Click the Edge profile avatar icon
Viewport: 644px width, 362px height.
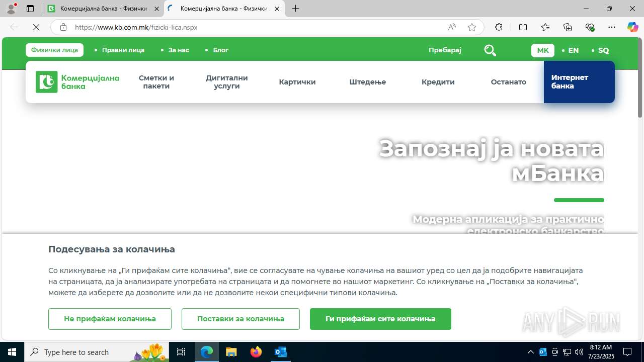pos(11,9)
